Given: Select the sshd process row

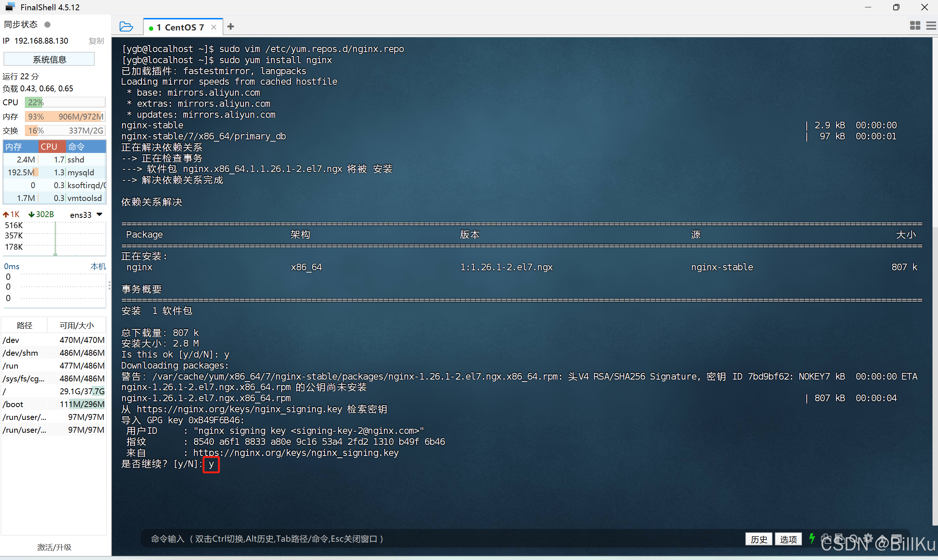Looking at the screenshot, I should pyautogui.click(x=55, y=160).
